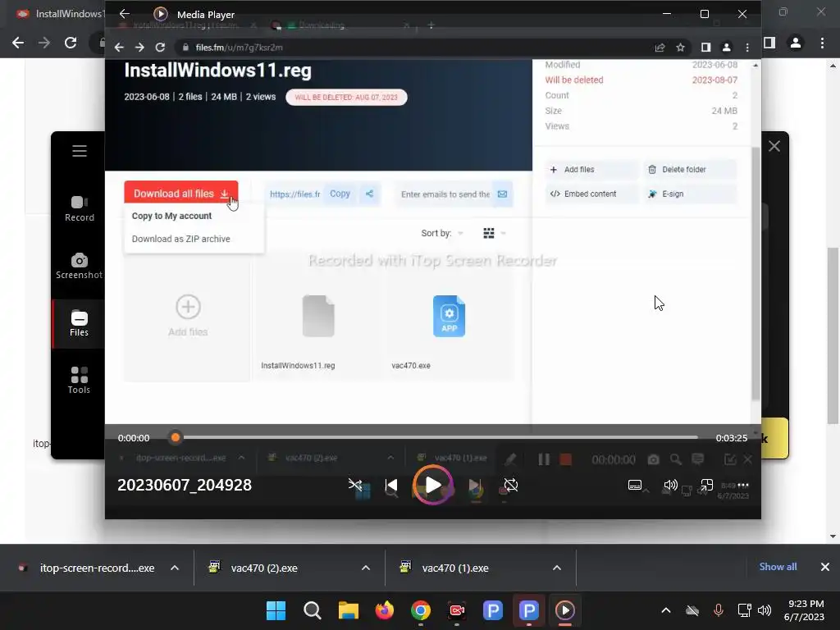Select InstallWindows11.reg file thumbnail
The width and height of the screenshot is (840, 630).
pos(318,316)
